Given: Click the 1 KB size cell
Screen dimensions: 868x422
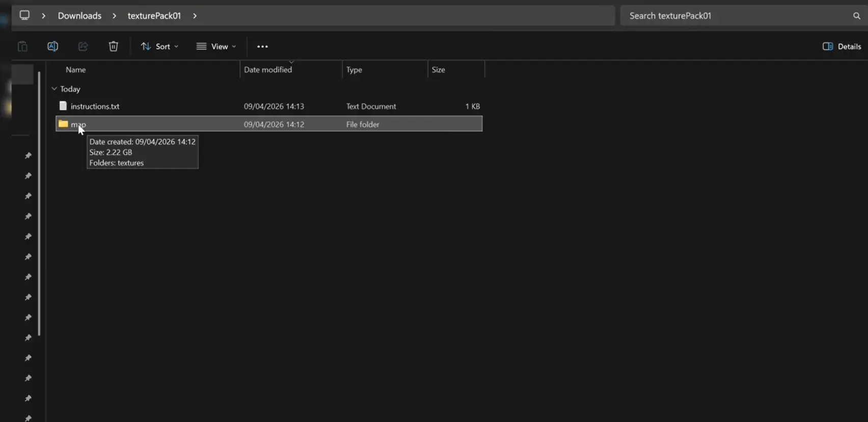Looking at the screenshot, I should pos(472,107).
